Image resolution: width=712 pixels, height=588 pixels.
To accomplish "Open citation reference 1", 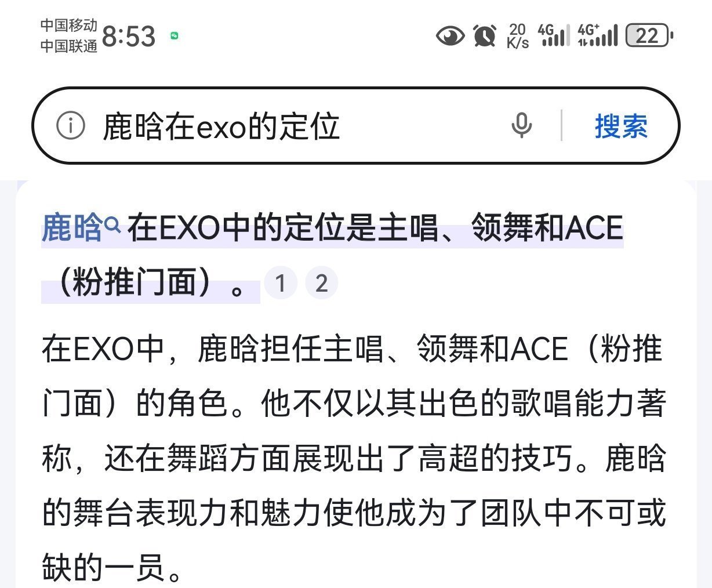I will [x=281, y=284].
